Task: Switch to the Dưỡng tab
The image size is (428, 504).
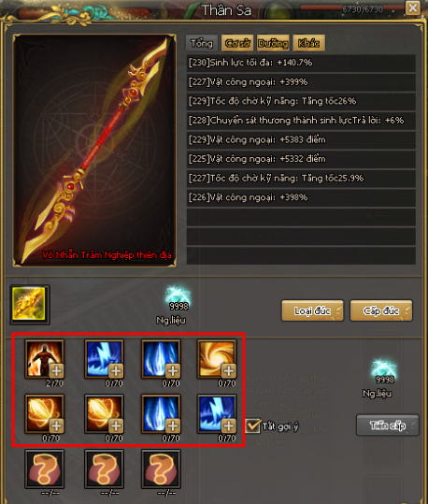Action: click(x=273, y=43)
